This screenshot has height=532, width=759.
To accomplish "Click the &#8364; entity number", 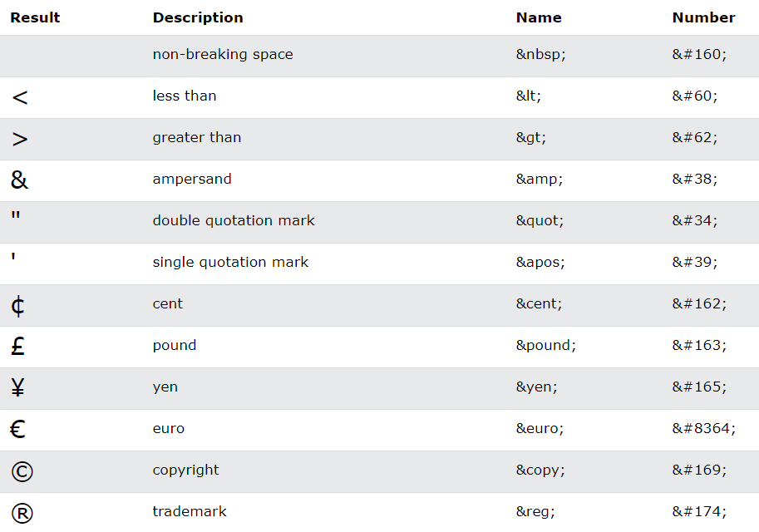I will coord(704,429).
